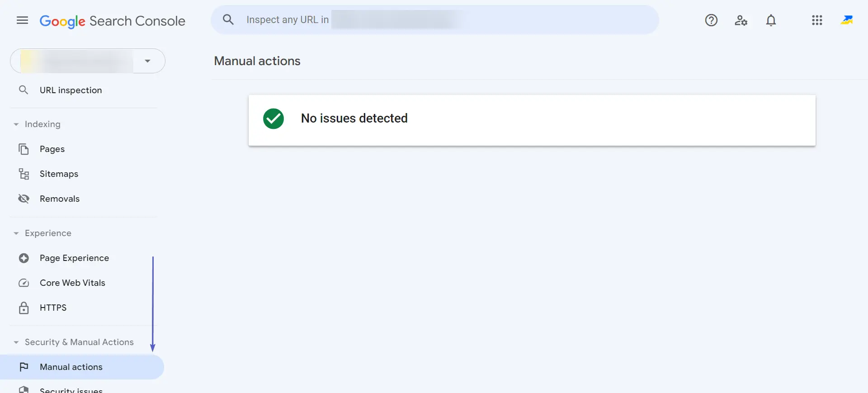The width and height of the screenshot is (868, 393).
Task: Collapse the Experience section
Action: click(x=16, y=233)
